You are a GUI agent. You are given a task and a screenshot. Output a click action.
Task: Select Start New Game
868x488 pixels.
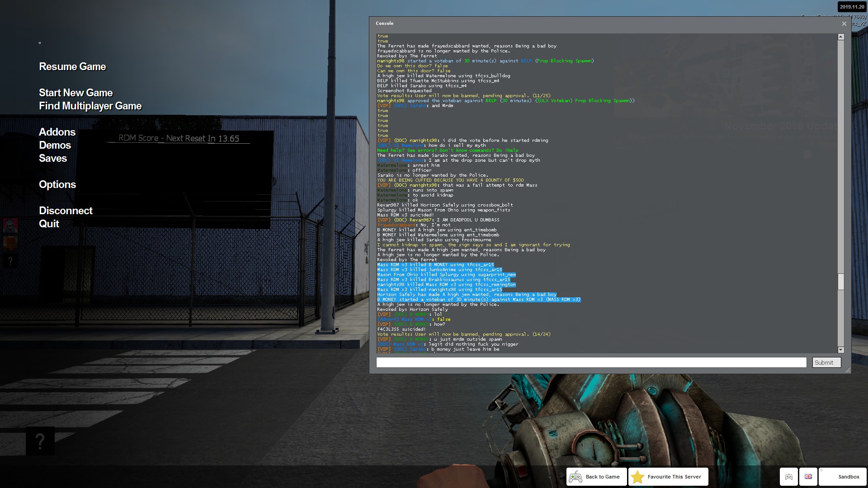coord(75,93)
